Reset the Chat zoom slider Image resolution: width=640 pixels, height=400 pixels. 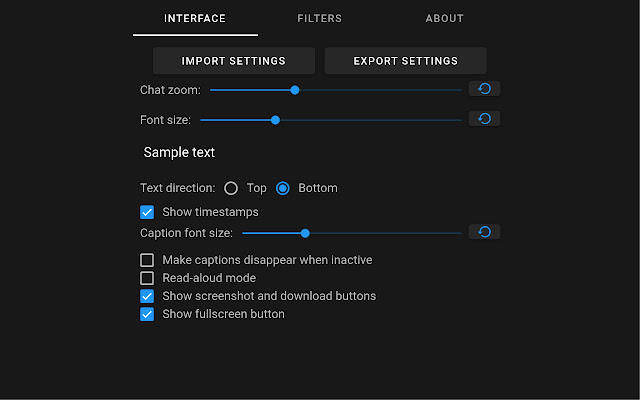click(484, 89)
